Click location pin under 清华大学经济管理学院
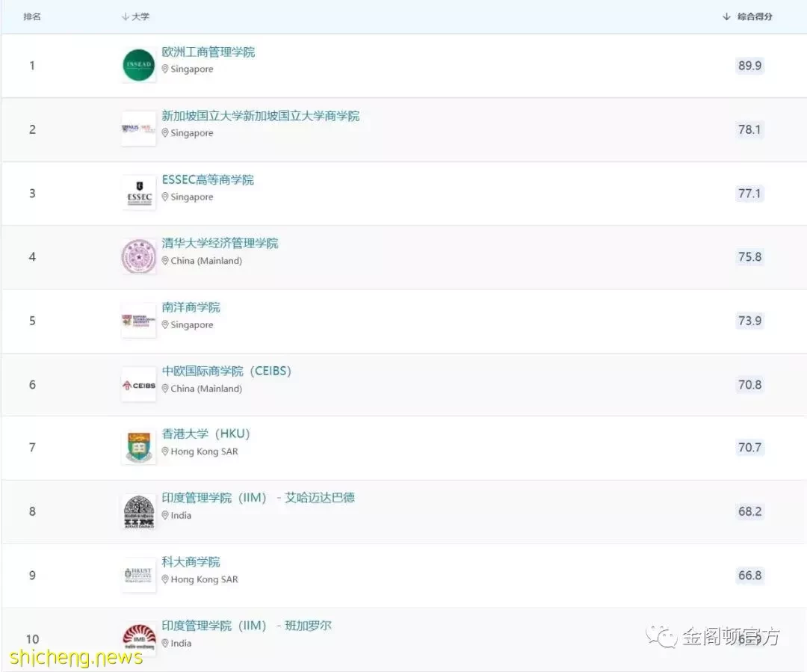807x672 pixels. (165, 261)
